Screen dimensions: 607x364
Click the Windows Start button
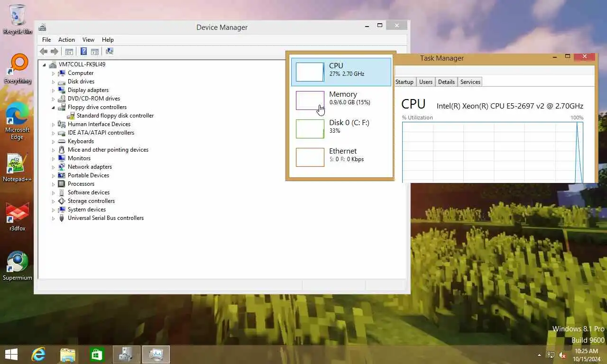click(x=11, y=354)
